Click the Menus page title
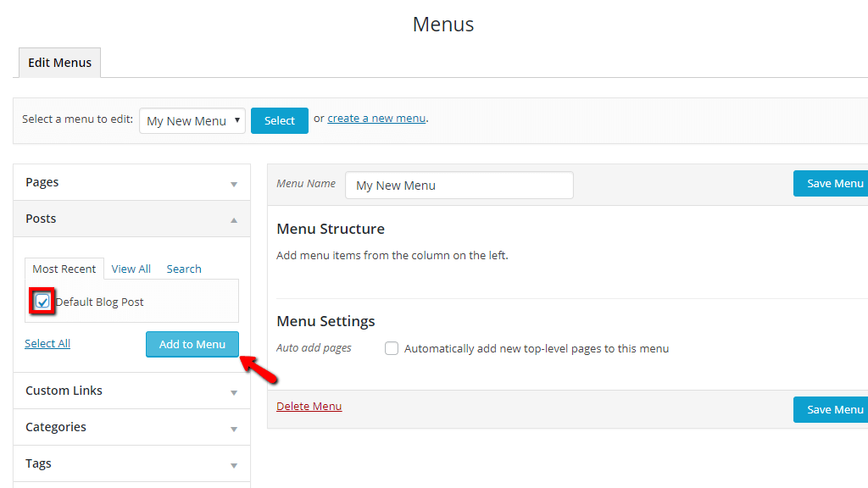The height and width of the screenshot is (488, 868). 443,25
